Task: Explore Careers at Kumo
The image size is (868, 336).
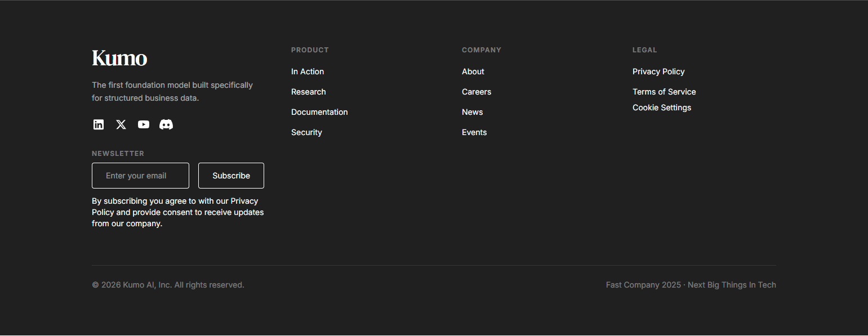Action: pos(477,92)
